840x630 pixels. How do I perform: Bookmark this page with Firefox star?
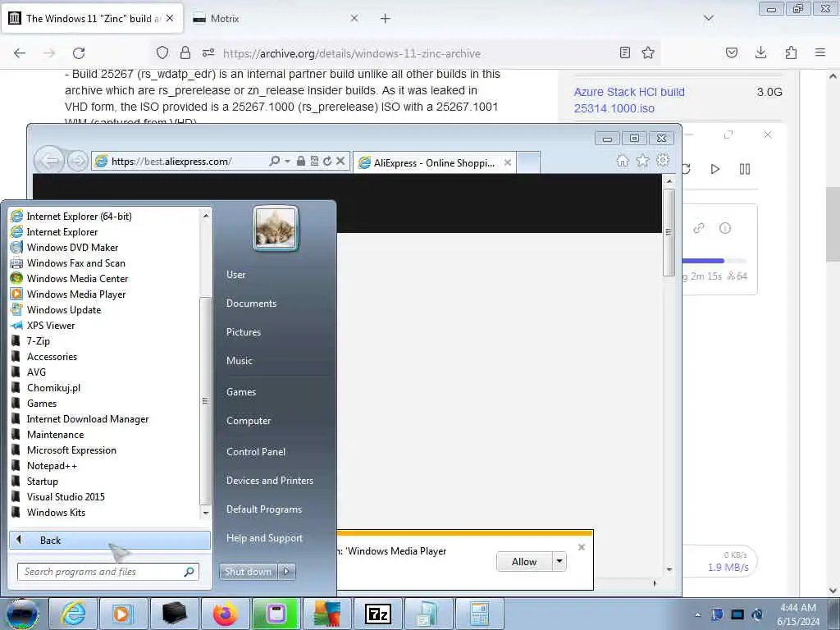click(648, 52)
